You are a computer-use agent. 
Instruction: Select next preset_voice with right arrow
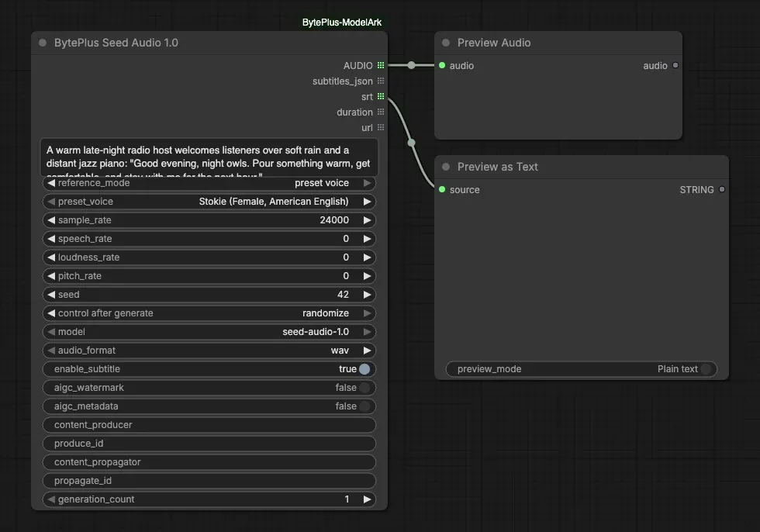(x=367, y=202)
